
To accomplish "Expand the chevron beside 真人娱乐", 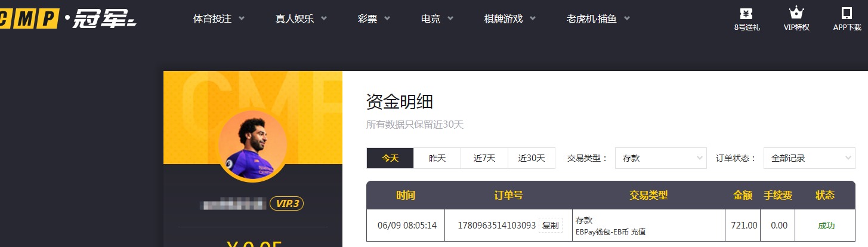I will [x=324, y=18].
